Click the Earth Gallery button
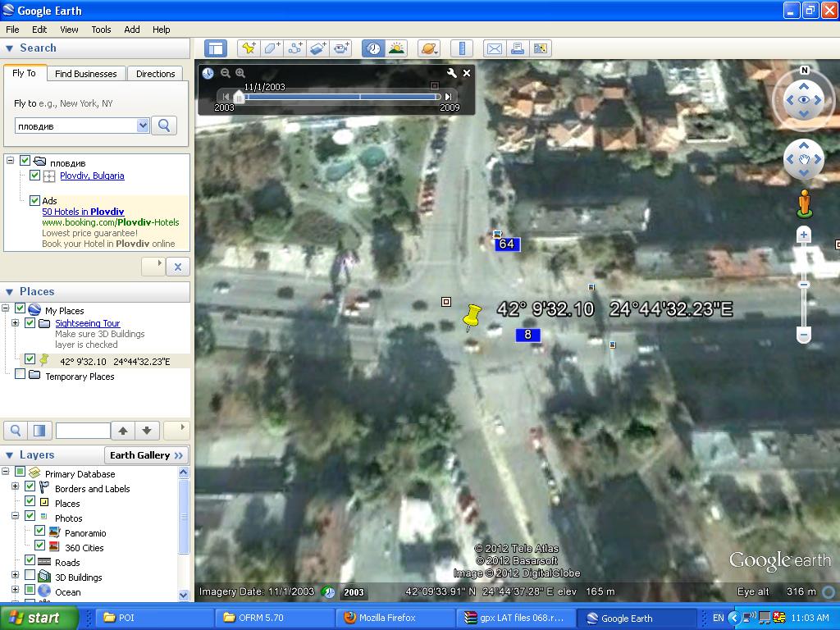This screenshot has width=840, height=630. [x=147, y=455]
